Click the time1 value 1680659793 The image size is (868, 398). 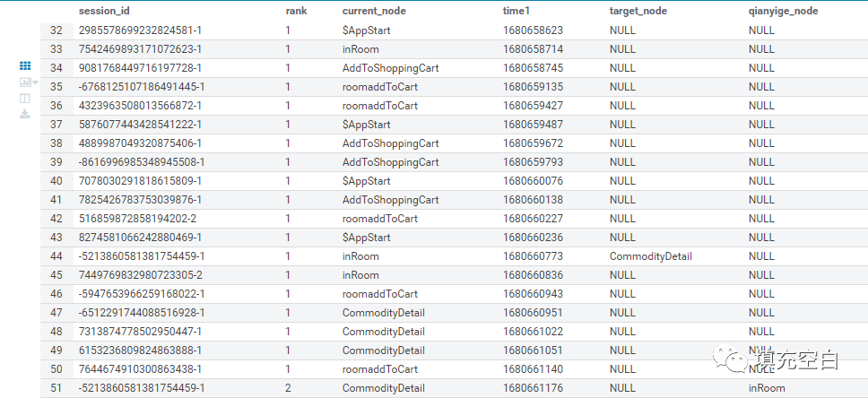click(x=534, y=162)
